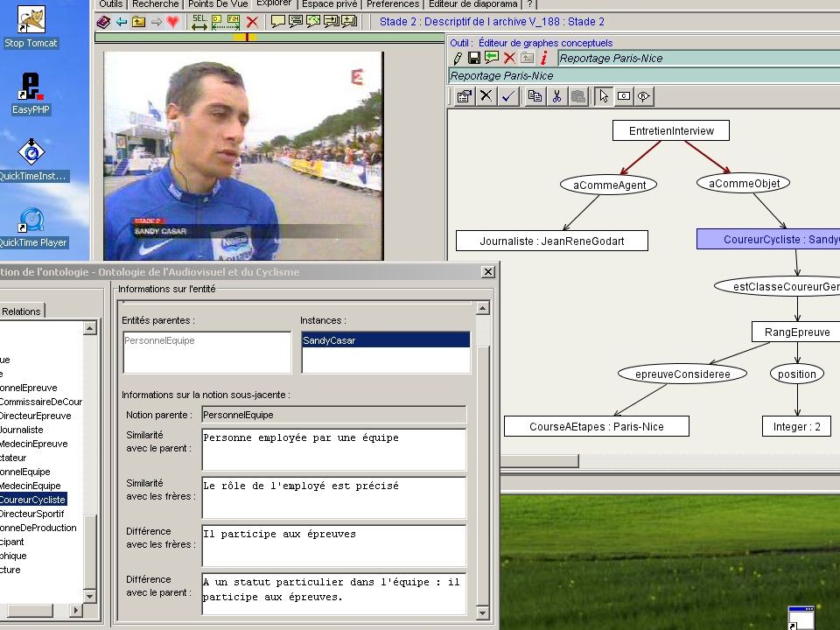Viewport: 840px width, 630px height.
Task: Select DirecteurSportif in ontology tree
Action: [32, 514]
